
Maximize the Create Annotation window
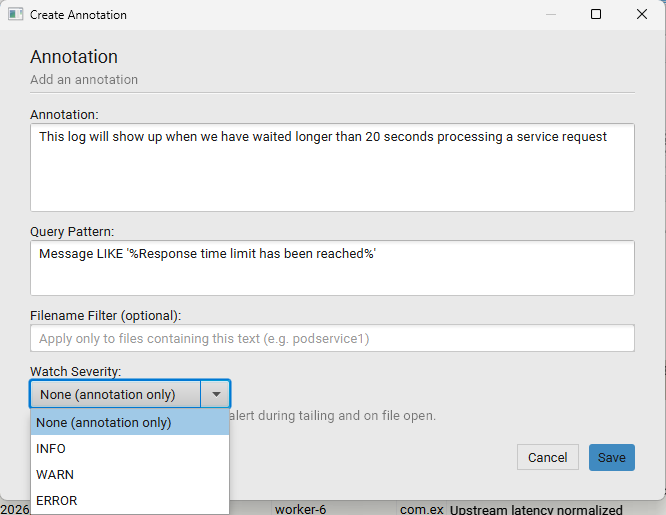click(x=596, y=14)
